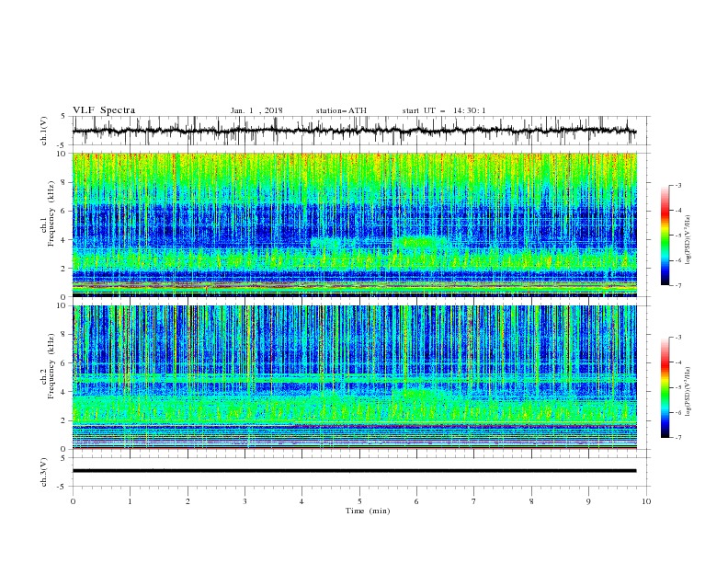Click the log(PSD) label beside ch.1 colorbar

(688, 240)
